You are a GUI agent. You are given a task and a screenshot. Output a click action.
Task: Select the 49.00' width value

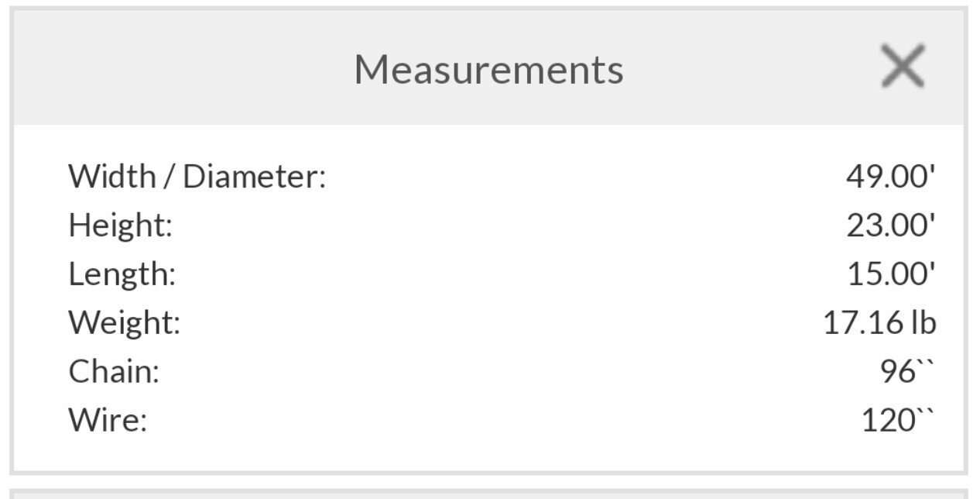tap(890, 176)
